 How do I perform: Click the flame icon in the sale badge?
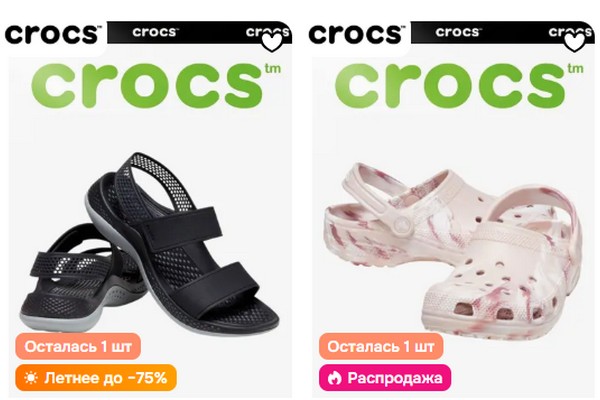pos(334,378)
